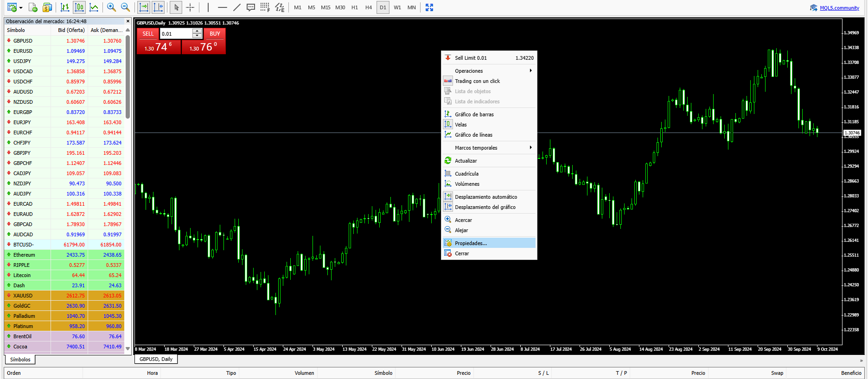Toggle auto scroll in the toolbar
This screenshot has width=868, height=379.
point(144,7)
